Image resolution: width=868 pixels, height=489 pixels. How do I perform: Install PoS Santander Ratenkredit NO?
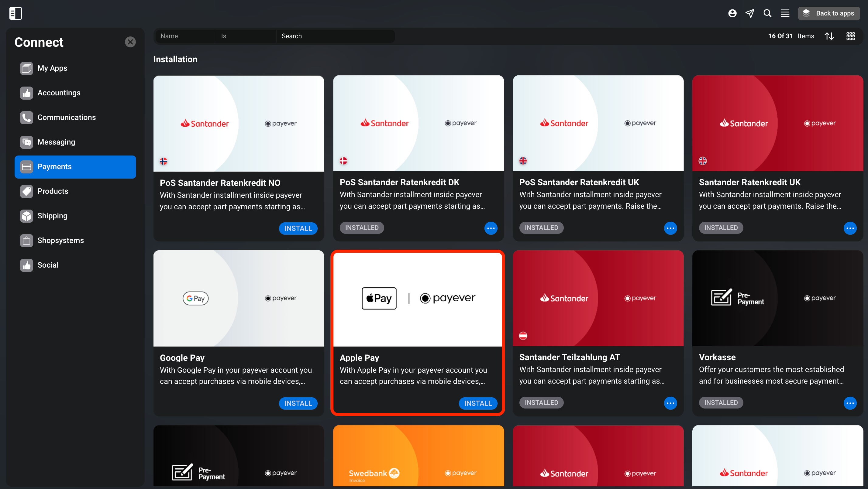coord(298,228)
